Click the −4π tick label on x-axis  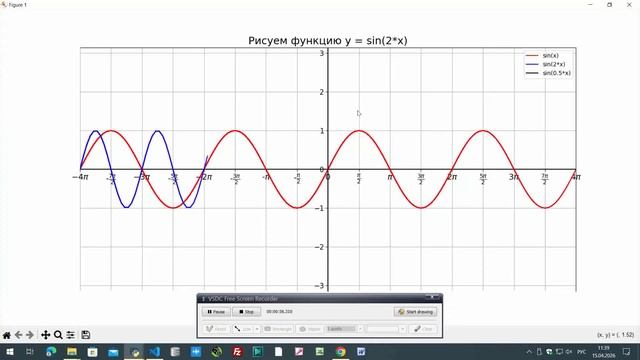click(80, 177)
